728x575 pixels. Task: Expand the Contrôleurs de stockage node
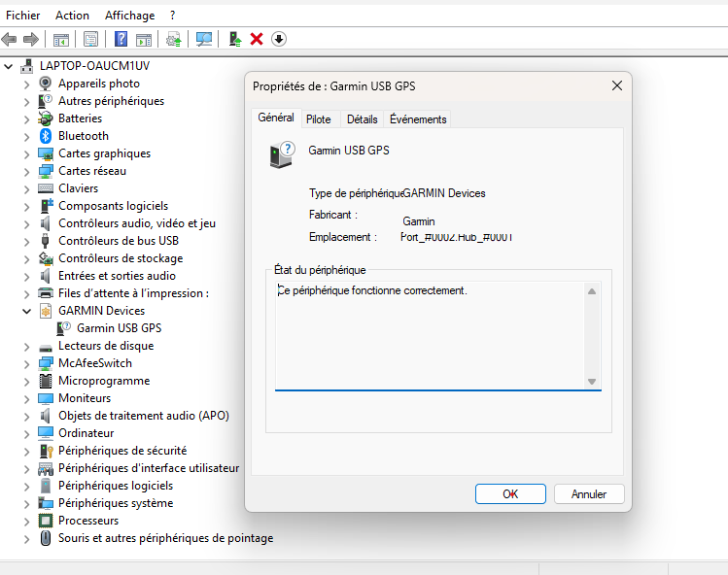coord(26,259)
